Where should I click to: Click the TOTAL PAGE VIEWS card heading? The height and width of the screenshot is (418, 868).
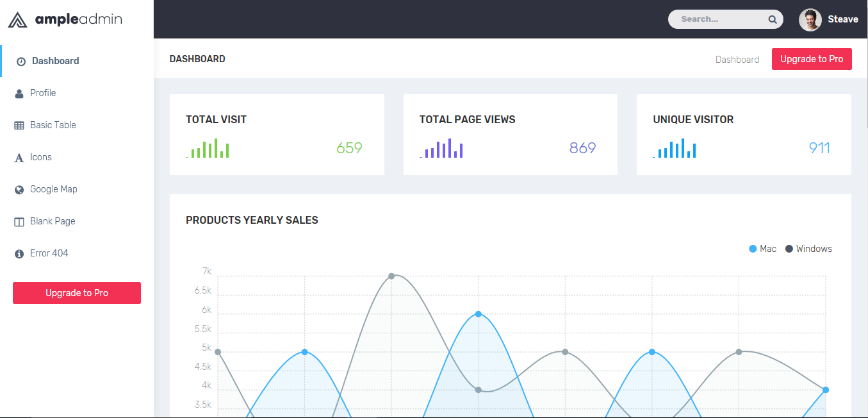[x=467, y=119]
